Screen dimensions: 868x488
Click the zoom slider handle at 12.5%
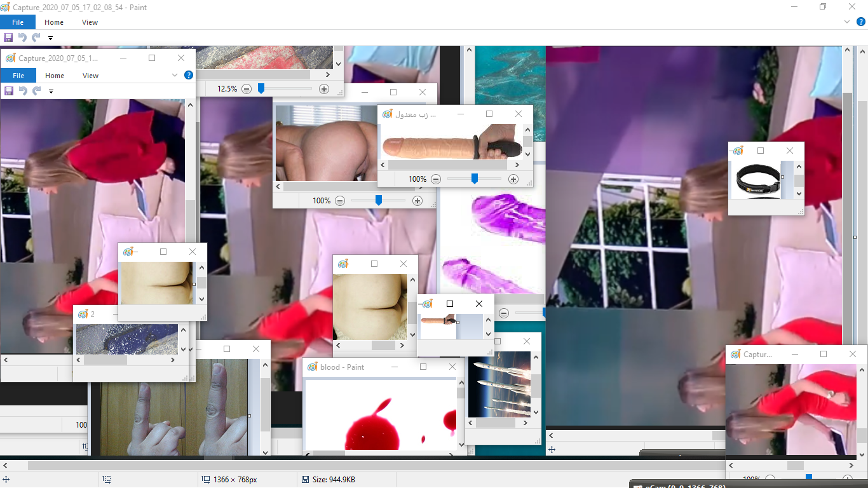tap(261, 89)
